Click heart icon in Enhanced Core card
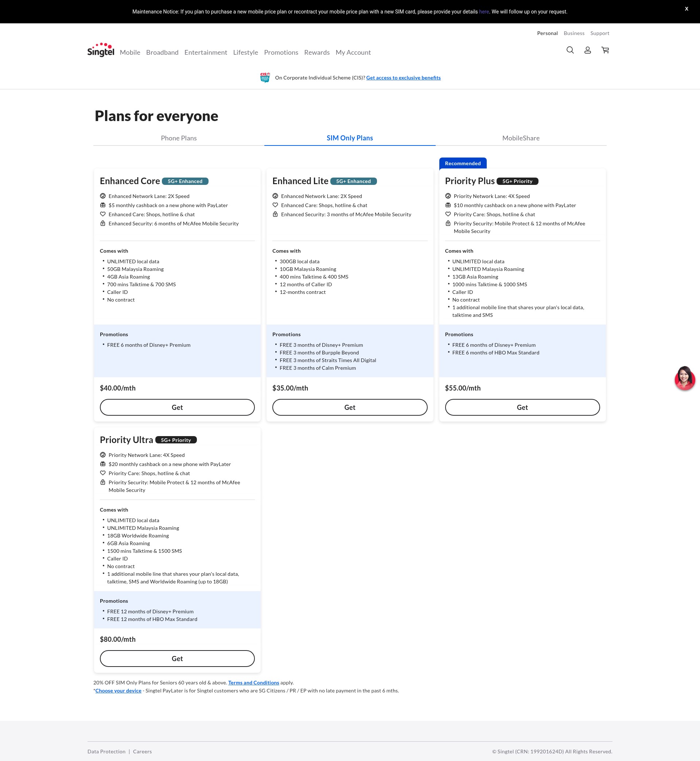The image size is (700, 761). click(103, 214)
